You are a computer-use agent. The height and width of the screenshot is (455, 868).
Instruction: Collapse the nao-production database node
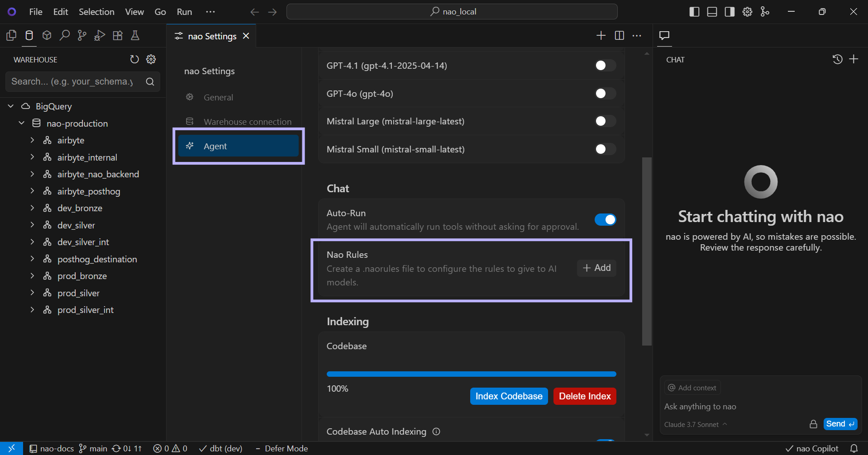(21, 123)
